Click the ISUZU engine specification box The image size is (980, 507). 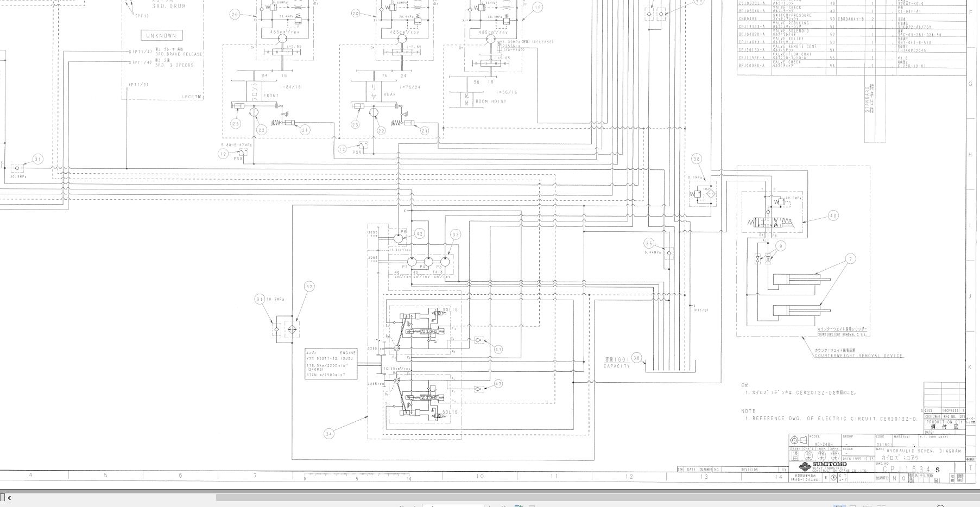pyautogui.click(x=331, y=364)
